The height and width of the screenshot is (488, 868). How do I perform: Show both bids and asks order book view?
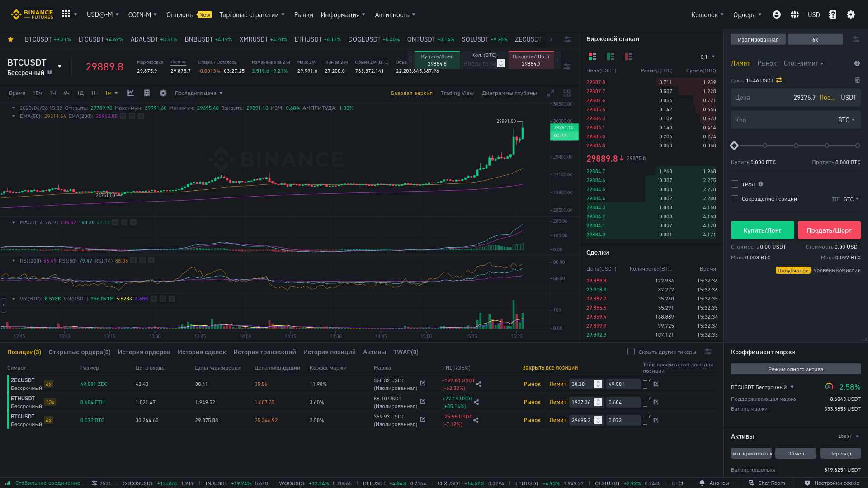pos(593,56)
